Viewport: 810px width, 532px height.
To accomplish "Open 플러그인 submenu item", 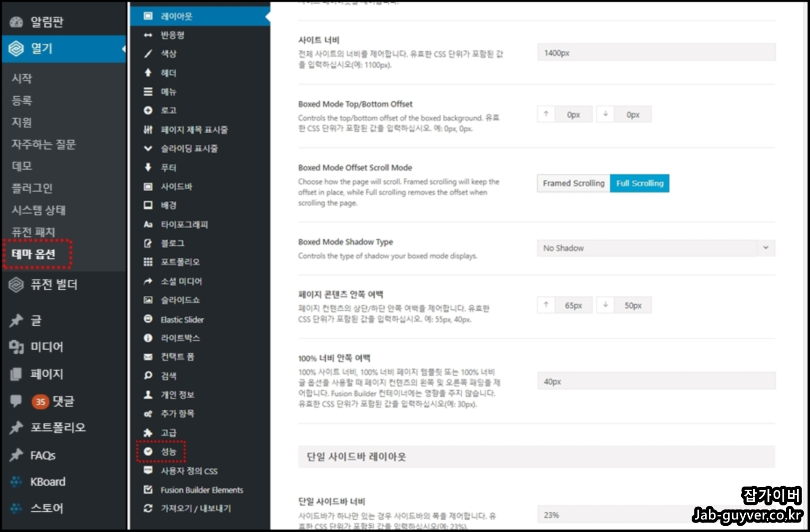I will click(x=32, y=188).
